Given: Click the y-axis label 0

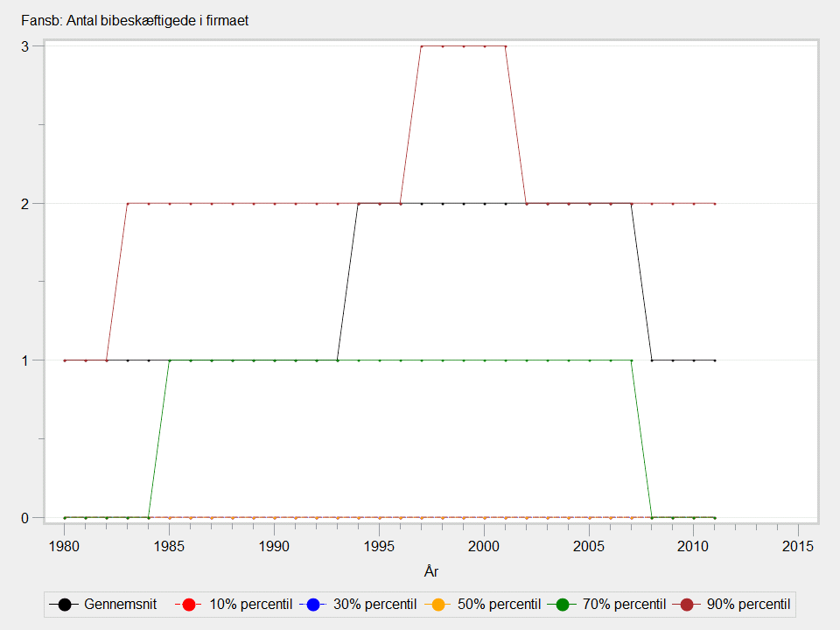Looking at the screenshot, I should pos(26,517).
